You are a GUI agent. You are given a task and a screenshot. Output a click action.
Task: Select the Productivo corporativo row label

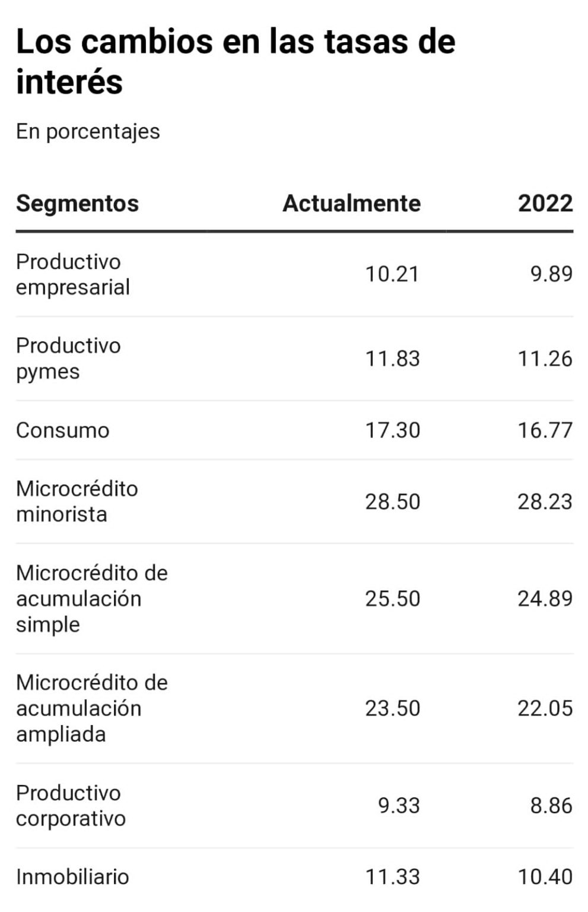[x=71, y=806]
